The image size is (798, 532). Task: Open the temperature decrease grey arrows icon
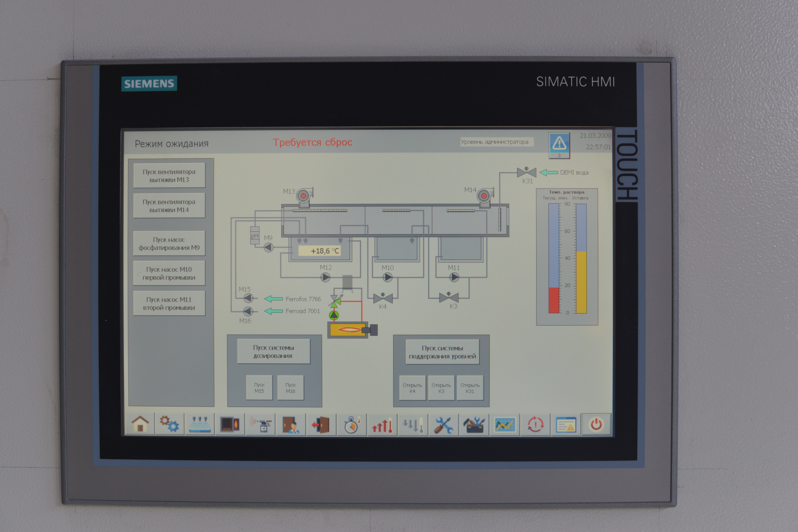click(413, 424)
